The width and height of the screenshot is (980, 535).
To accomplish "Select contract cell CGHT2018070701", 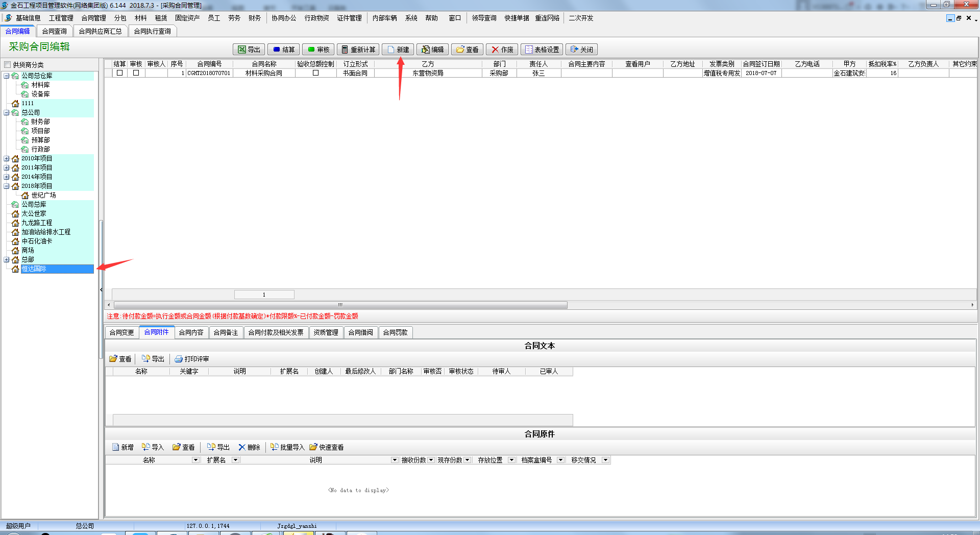I will [209, 73].
